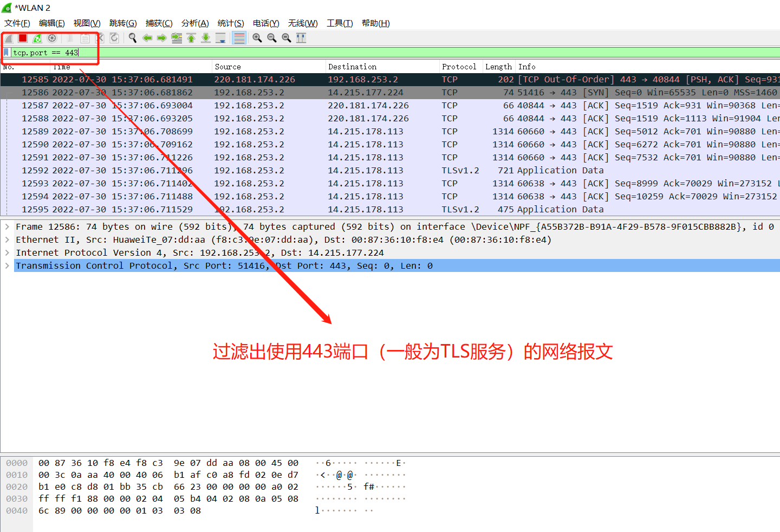
Task: Click the reload capture file icon
Action: 114,38
